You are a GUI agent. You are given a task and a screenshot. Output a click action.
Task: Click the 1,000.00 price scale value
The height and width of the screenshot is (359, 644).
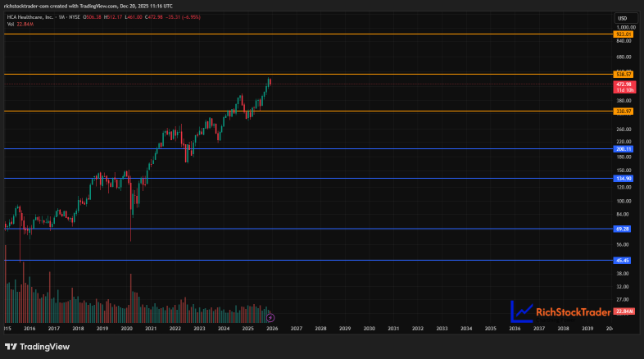(626, 28)
